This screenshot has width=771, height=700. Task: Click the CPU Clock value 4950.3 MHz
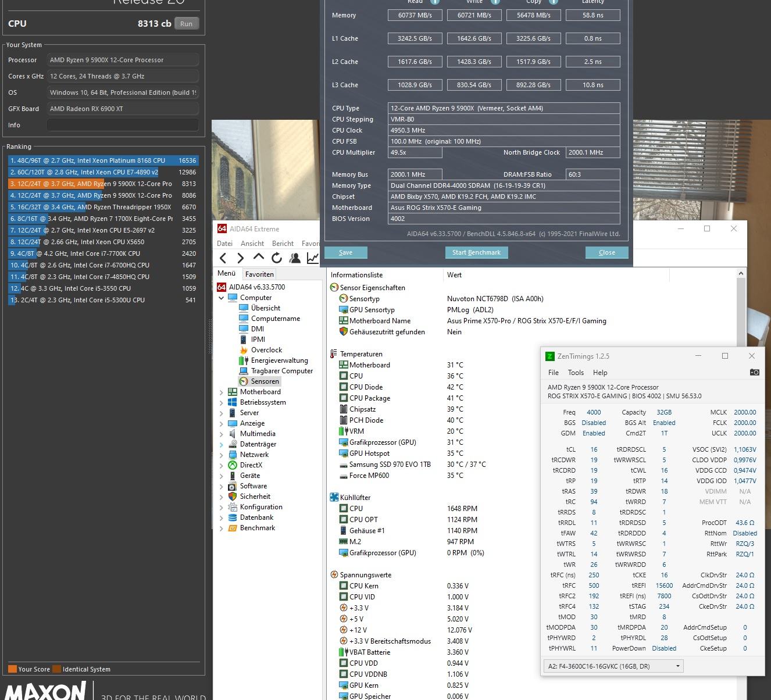click(504, 130)
